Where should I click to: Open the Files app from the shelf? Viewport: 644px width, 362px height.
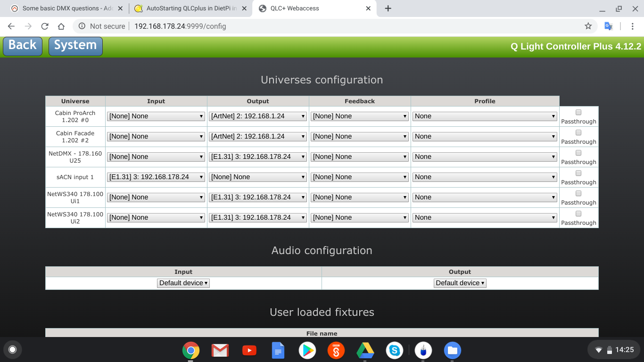click(453, 350)
